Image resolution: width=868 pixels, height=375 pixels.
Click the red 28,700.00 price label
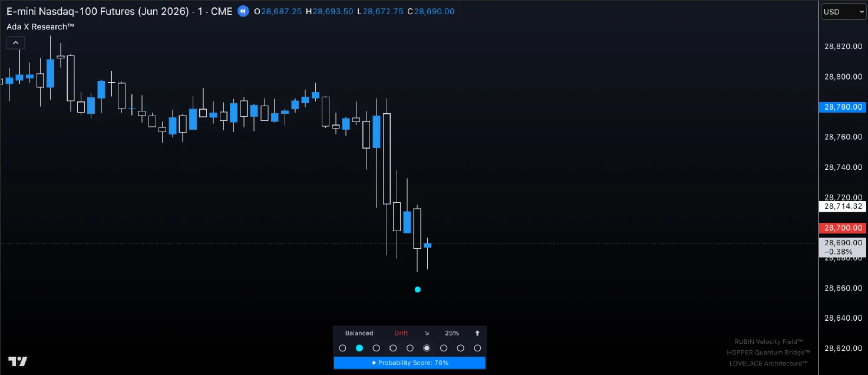(x=843, y=228)
